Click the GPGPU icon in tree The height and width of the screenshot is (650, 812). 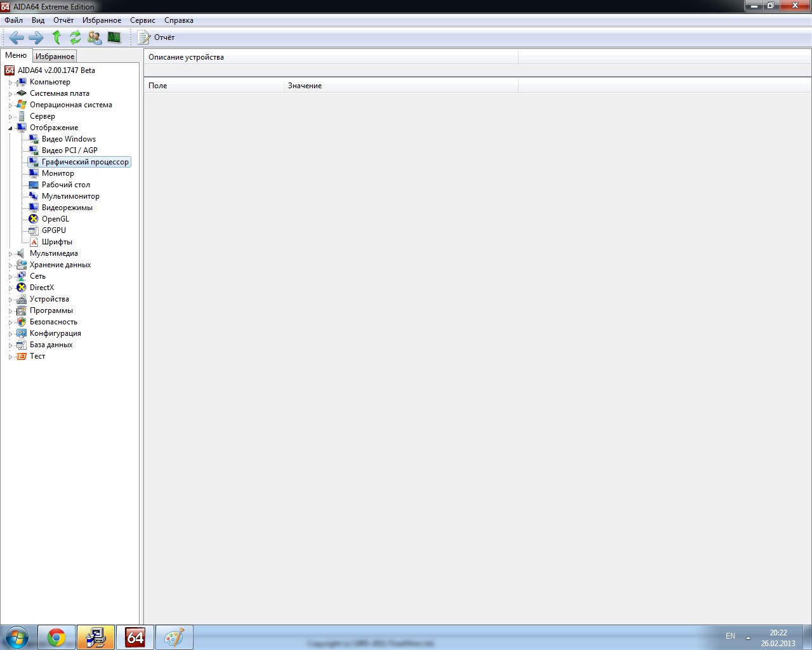click(34, 230)
